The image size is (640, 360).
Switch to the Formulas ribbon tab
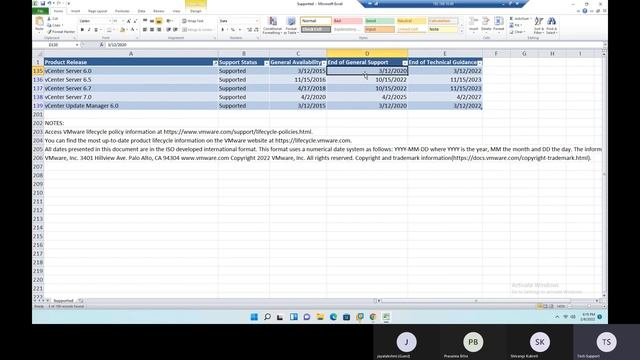coord(122,11)
